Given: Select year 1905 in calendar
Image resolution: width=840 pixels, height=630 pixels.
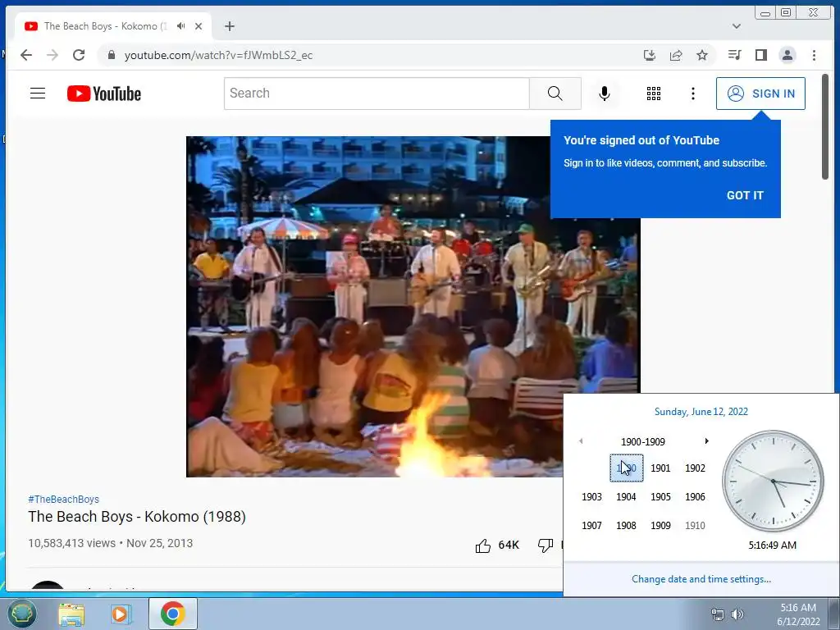Looking at the screenshot, I should click(660, 496).
